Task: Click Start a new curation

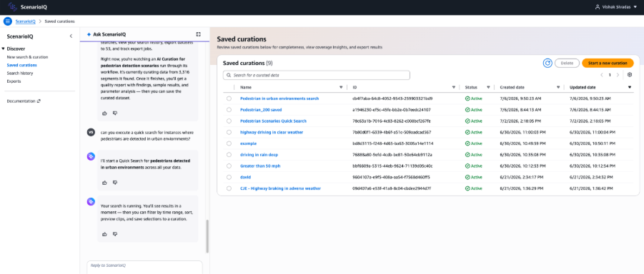Action: coord(608,64)
